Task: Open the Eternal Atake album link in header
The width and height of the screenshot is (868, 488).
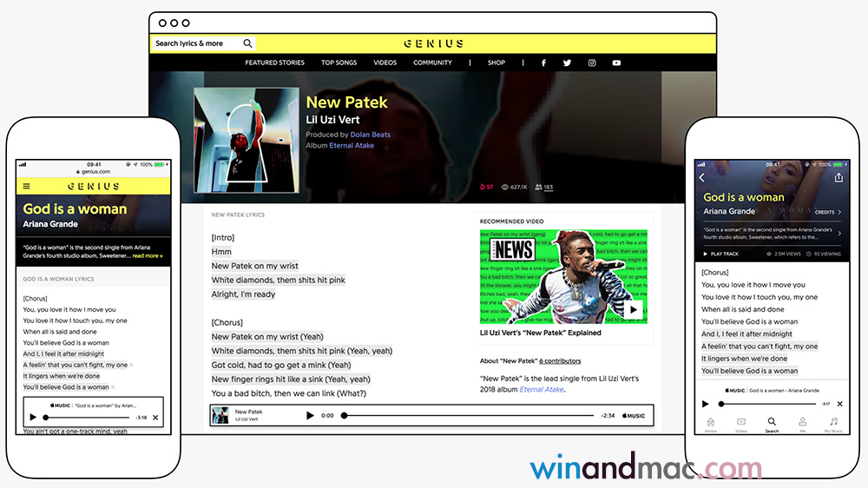Action: (x=352, y=146)
